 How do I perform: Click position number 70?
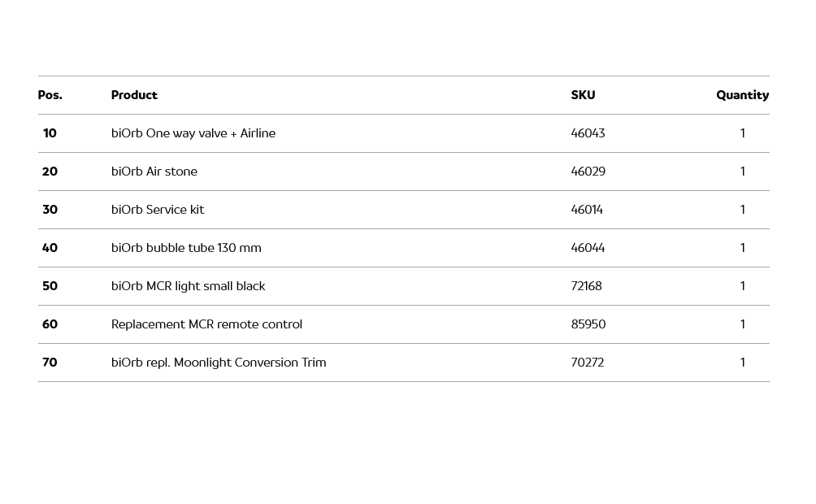pyautogui.click(x=50, y=363)
